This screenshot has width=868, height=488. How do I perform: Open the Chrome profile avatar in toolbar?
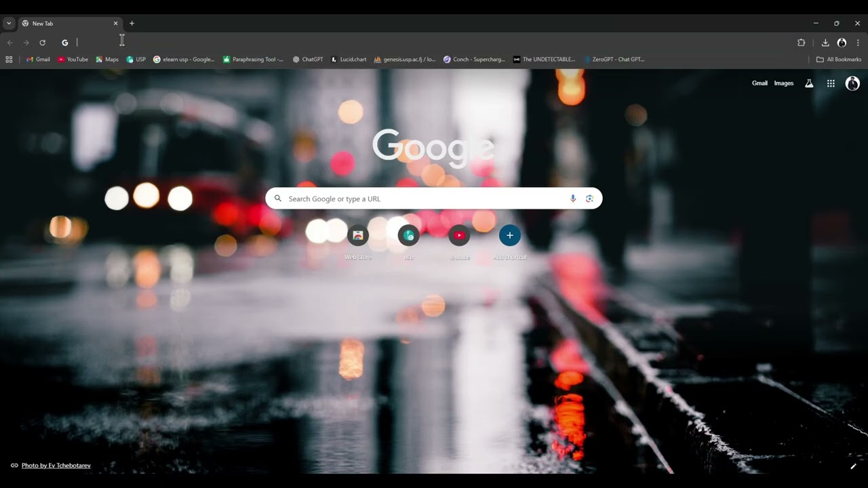click(x=842, y=43)
